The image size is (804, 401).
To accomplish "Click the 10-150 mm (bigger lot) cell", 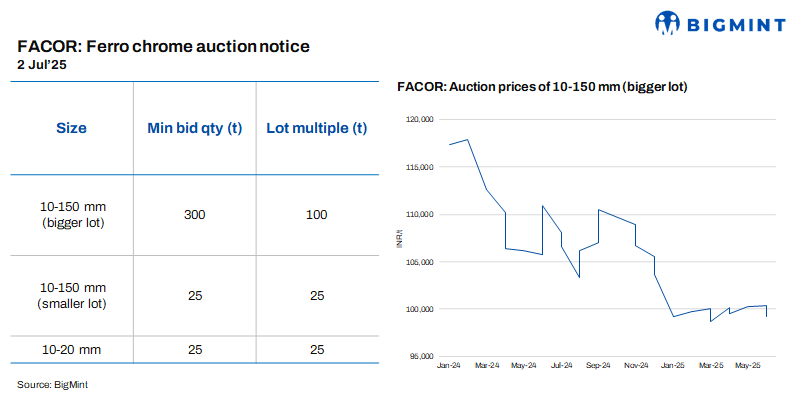I will click(x=72, y=214).
